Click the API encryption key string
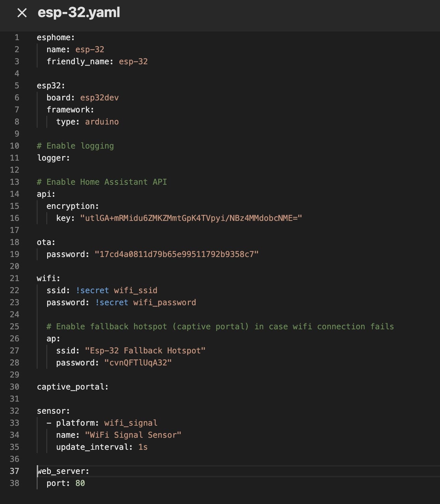The height and width of the screenshot is (504, 440). [191, 218]
